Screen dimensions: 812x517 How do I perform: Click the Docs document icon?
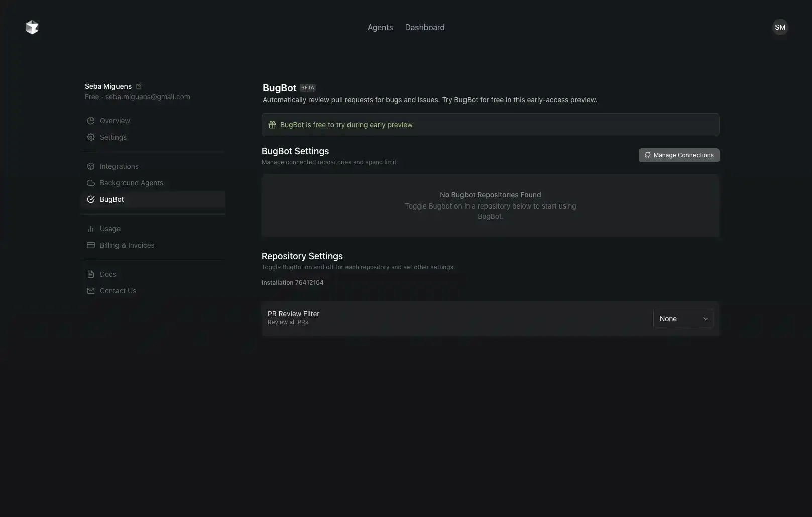tap(91, 274)
